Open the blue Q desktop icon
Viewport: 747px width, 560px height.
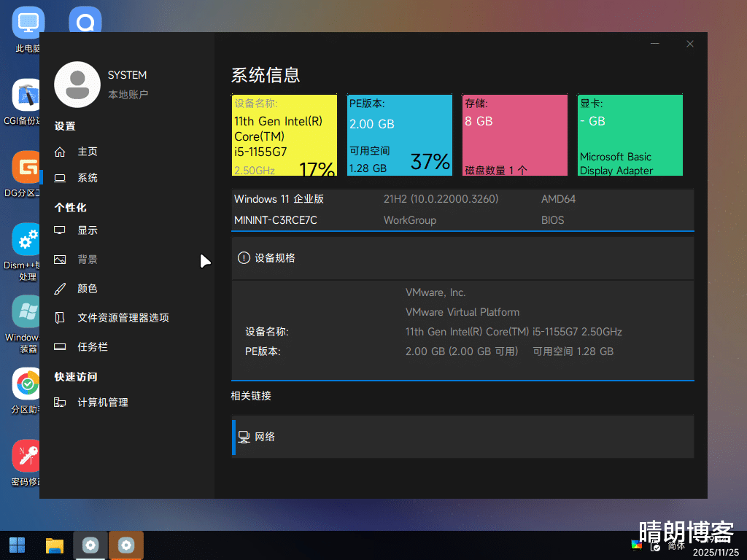85,20
